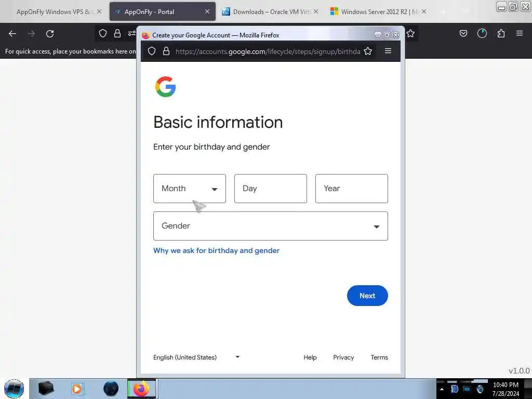Open the Terms link

pyautogui.click(x=379, y=357)
